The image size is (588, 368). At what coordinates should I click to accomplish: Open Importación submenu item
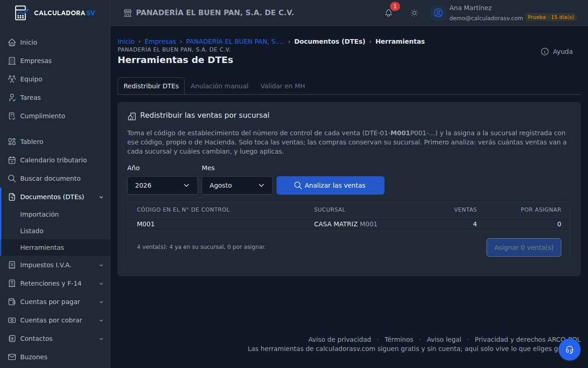[40, 214]
